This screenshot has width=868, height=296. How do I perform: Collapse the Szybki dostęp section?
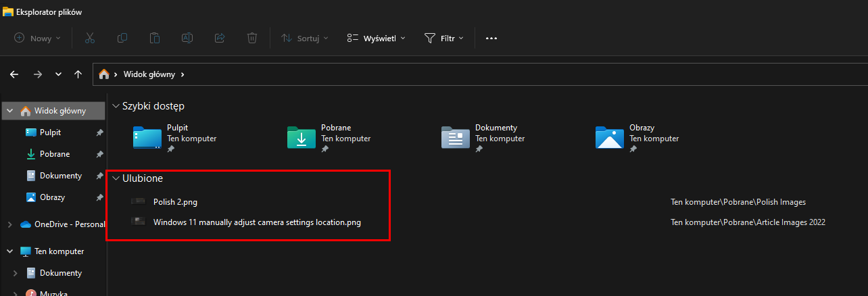click(116, 106)
